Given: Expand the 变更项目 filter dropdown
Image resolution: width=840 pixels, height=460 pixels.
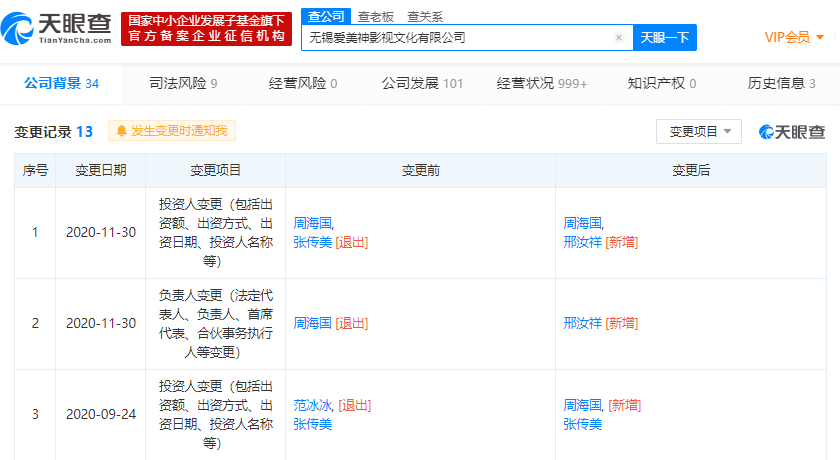Looking at the screenshot, I should click(699, 131).
